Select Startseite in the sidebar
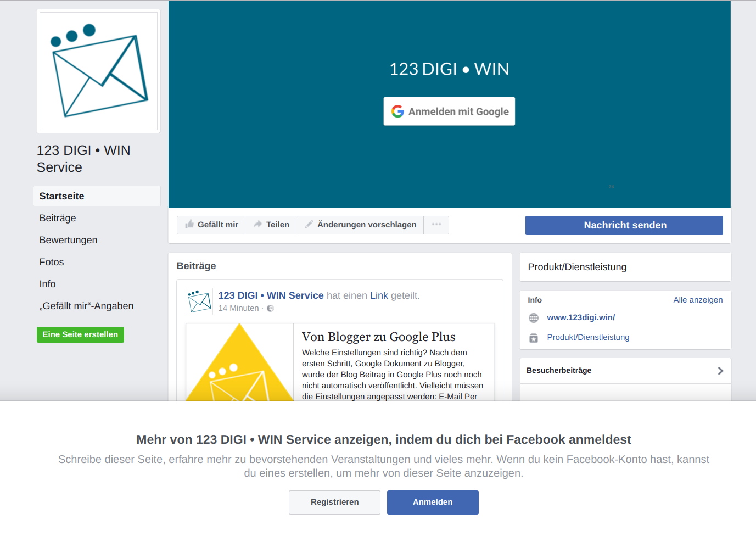The height and width of the screenshot is (536, 756). coord(97,196)
